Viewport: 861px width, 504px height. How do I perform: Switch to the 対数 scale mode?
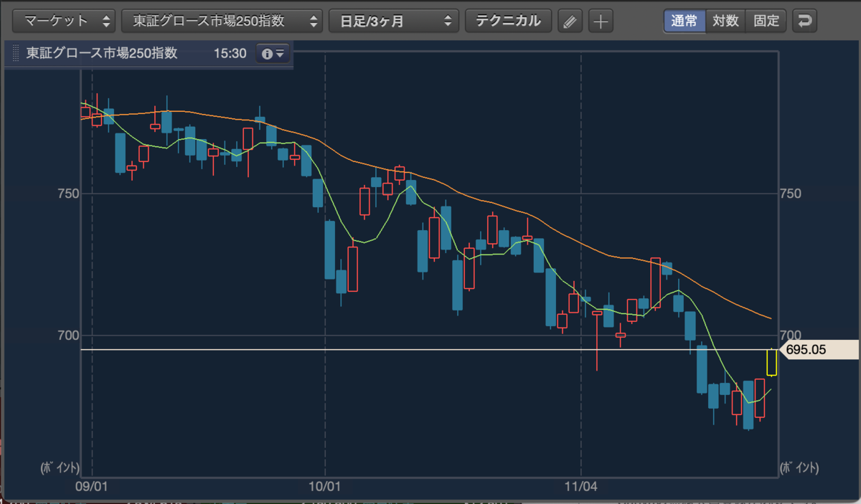click(x=725, y=21)
